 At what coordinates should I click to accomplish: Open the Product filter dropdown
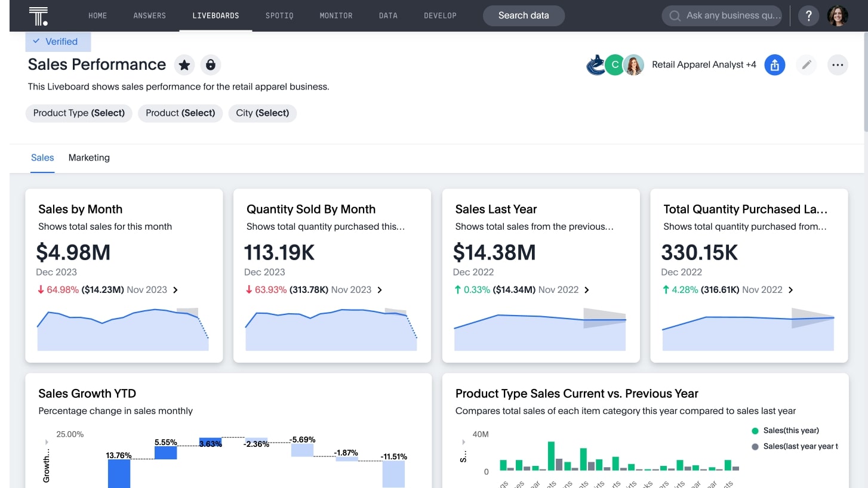pyautogui.click(x=180, y=113)
